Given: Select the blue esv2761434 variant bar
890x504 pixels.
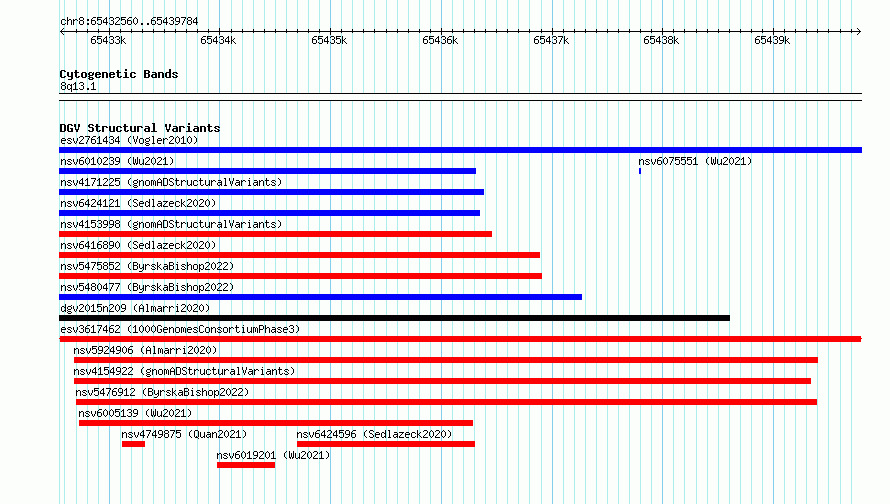Looking at the screenshot, I should 460,150.
